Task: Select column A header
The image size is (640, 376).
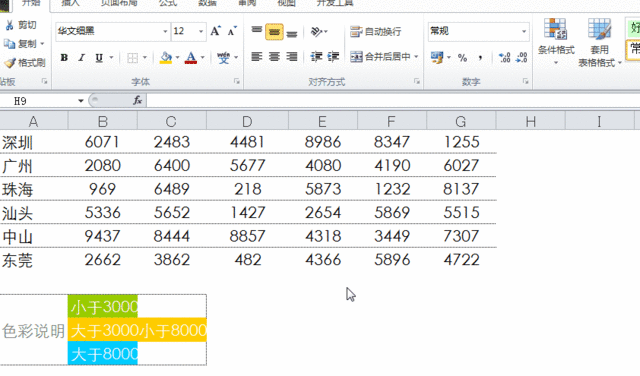Action: [x=33, y=121]
